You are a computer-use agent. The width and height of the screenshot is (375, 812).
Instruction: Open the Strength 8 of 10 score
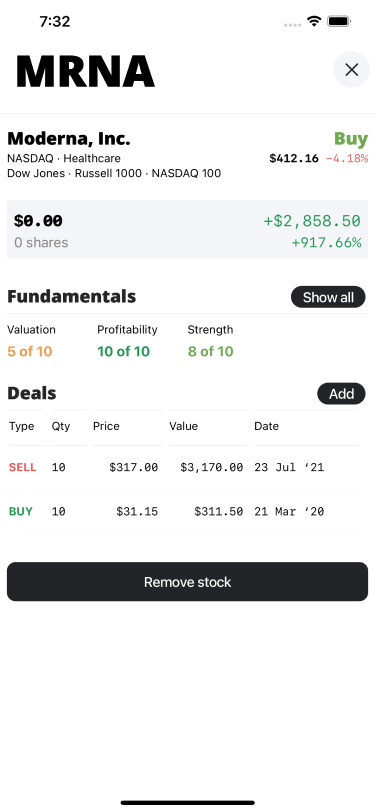(x=210, y=341)
